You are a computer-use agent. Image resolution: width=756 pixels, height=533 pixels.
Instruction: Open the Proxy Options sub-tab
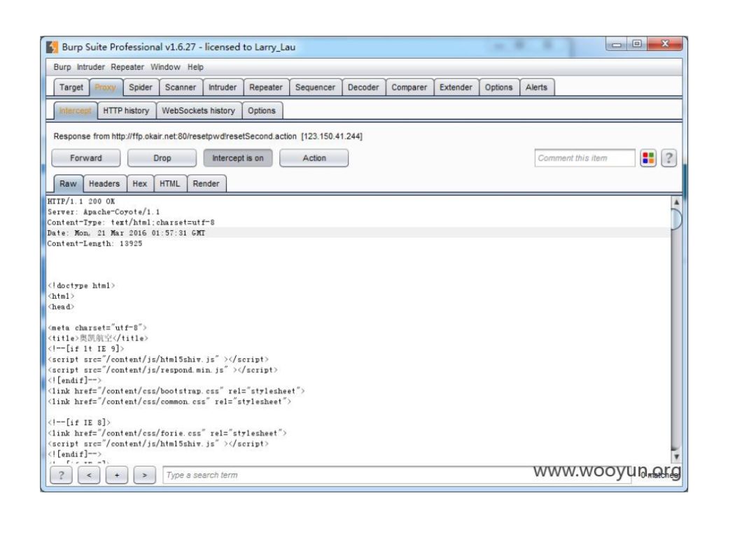click(262, 111)
